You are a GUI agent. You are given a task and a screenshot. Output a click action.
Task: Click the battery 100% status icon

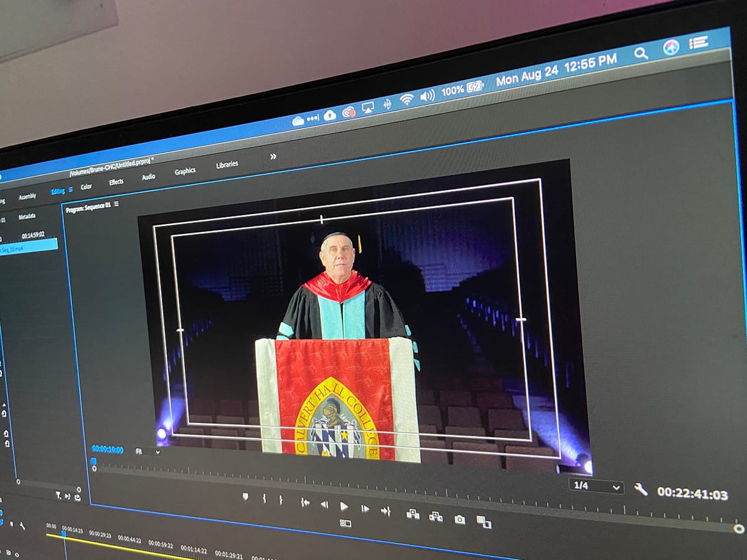[463, 88]
